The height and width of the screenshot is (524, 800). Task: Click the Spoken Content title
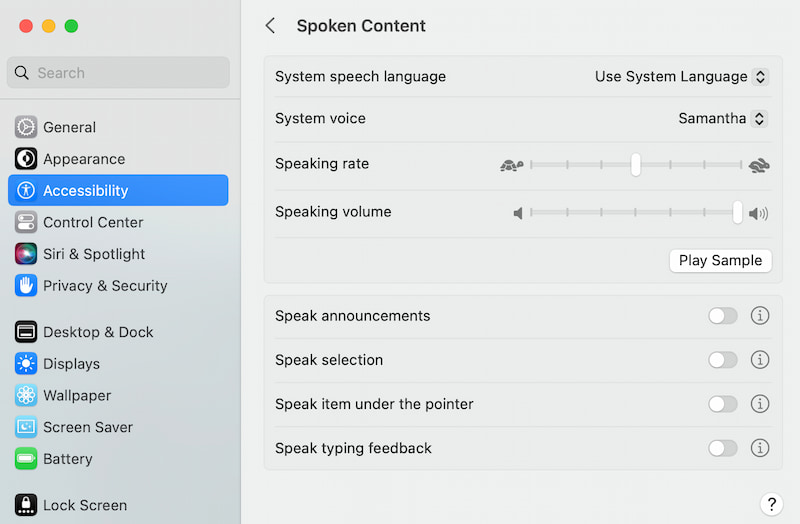[361, 26]
